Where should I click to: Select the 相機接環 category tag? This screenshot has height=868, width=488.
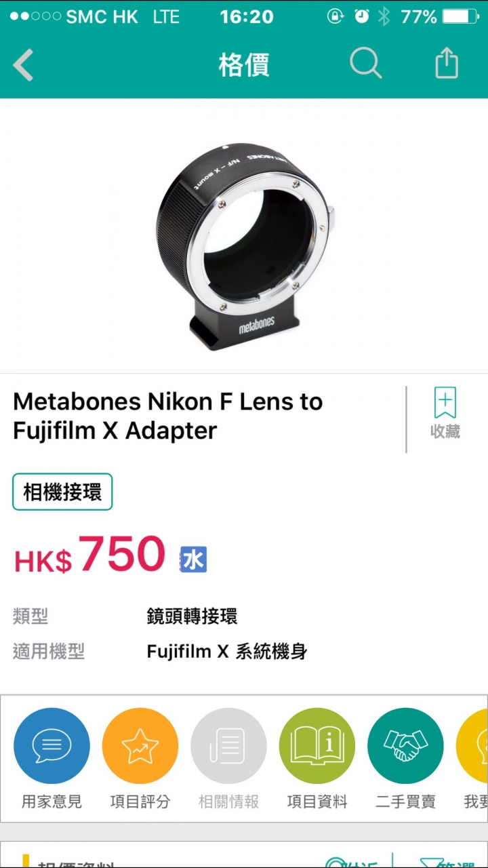[x=62, y=492]
